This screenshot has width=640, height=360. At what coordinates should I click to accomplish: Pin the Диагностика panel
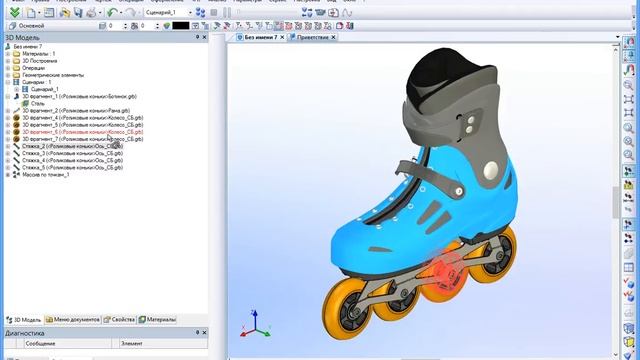point(198,333)
